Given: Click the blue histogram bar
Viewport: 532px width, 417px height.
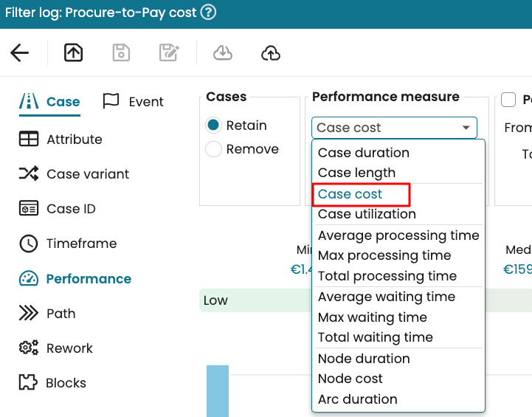Looking at the screenshot, I should (218, 391).
